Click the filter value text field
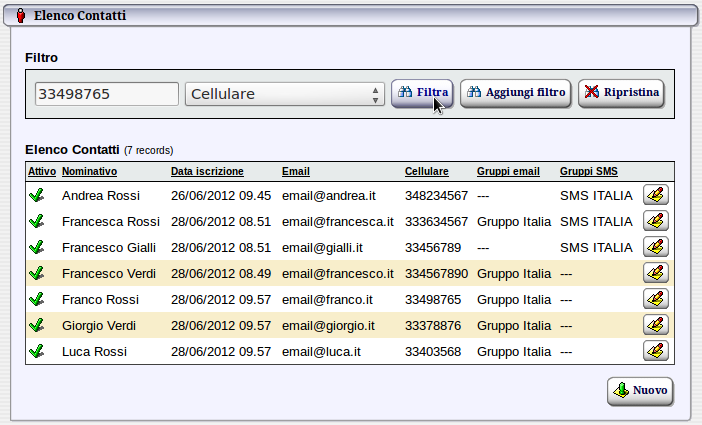Image resolution: width=702 pixels, height=425 pixels. [106, 94]
